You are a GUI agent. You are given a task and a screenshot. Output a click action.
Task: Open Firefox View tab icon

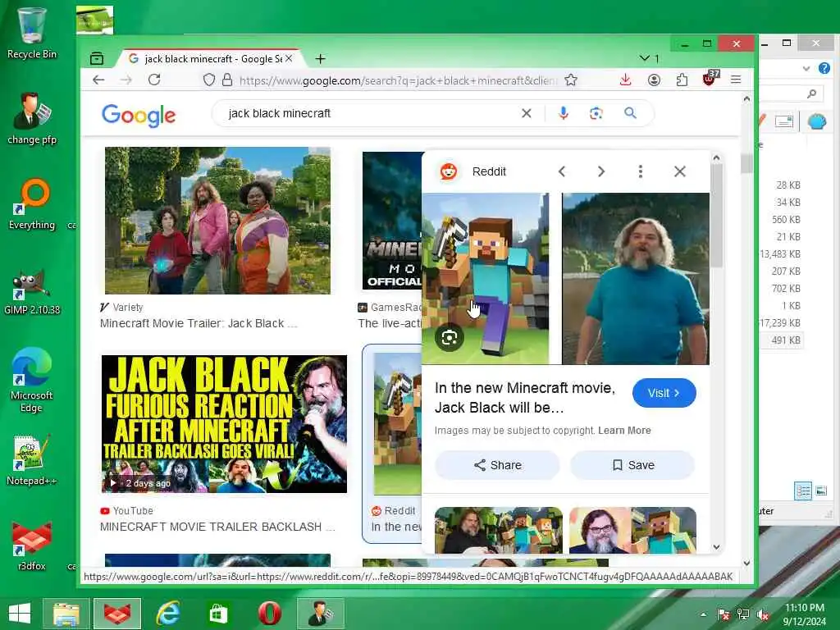click(x=97, y=58)
